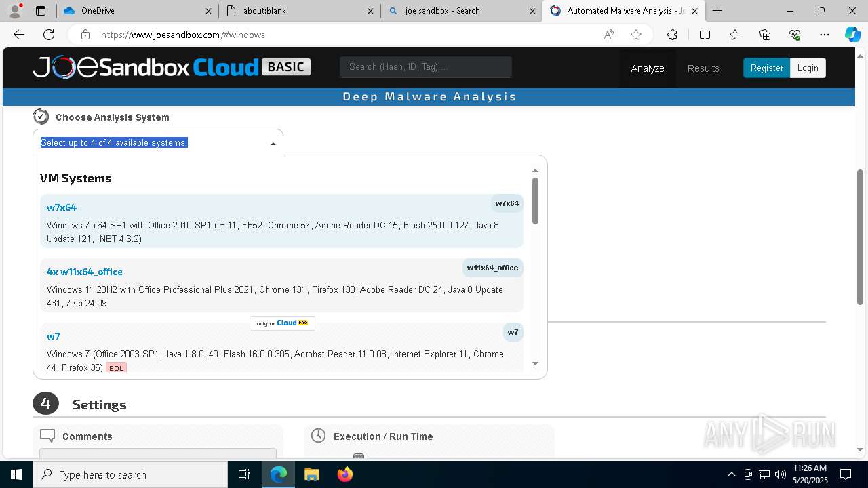This screenshot has width=868, height=488.
Task: Select the w7 VM system
Action: point(281,348)
